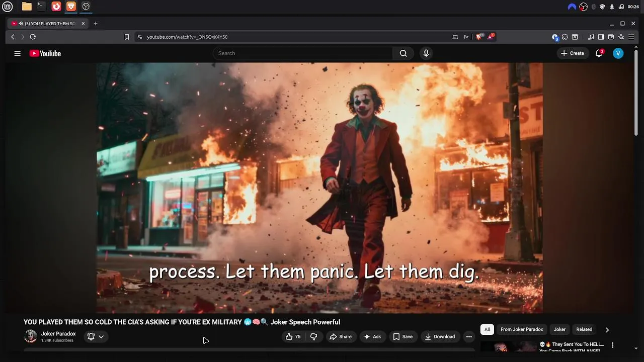Dislike this video

(x=313, y=337)
